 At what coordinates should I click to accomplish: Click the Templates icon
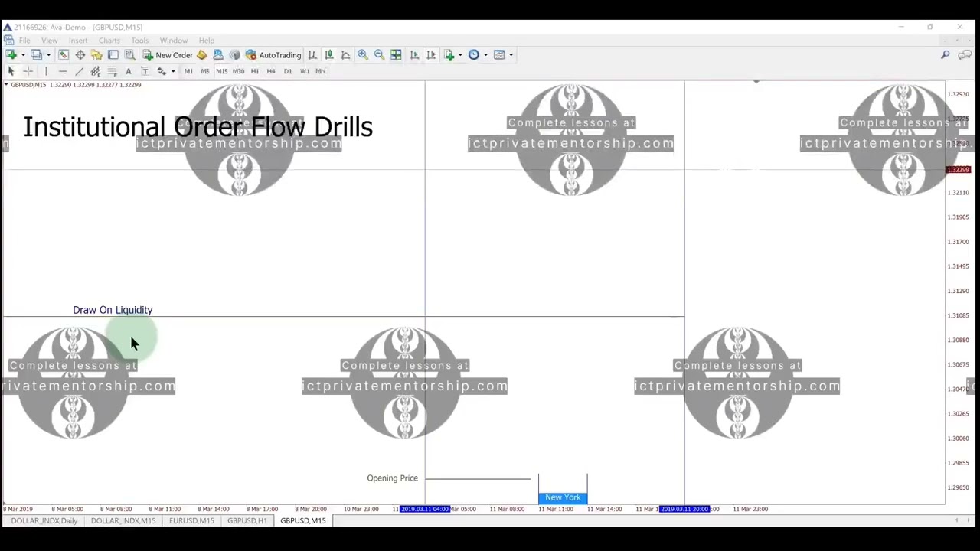point(499,55)
